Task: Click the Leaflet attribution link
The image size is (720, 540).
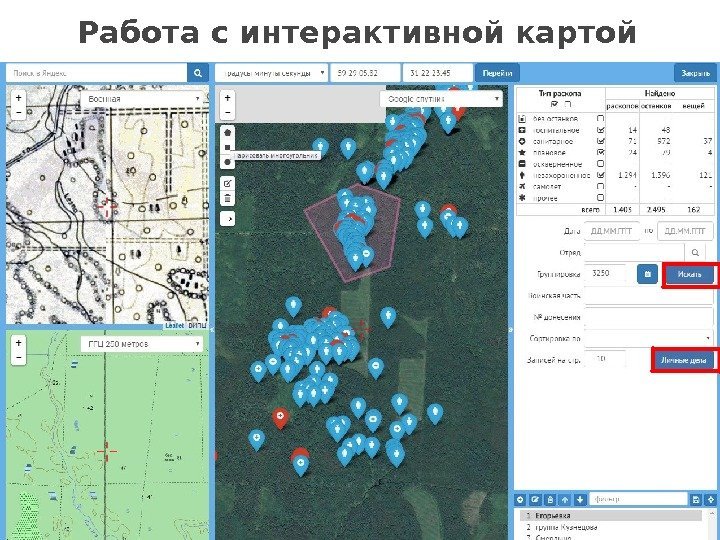Action: click(x=174, y=325)
